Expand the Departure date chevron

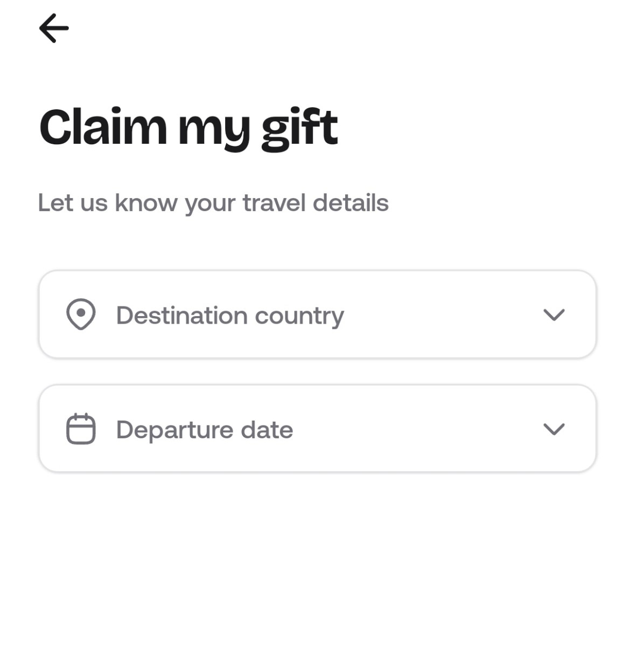(554, 429)
